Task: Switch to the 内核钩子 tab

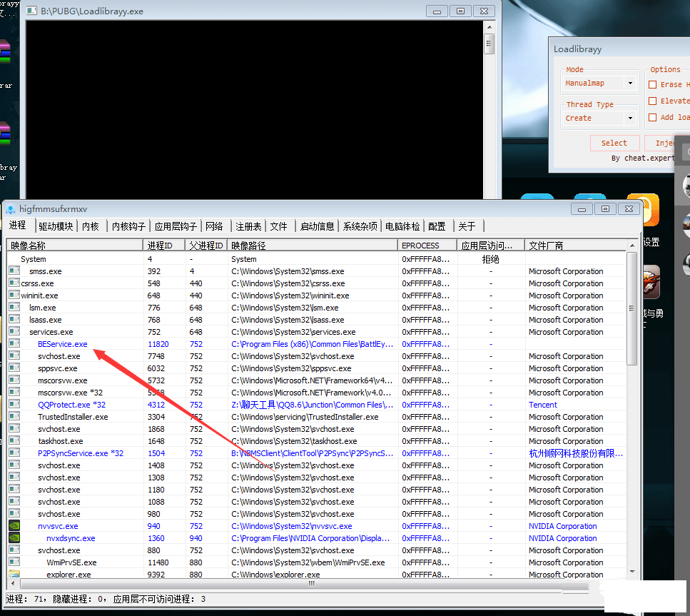Action: point(128,226)
